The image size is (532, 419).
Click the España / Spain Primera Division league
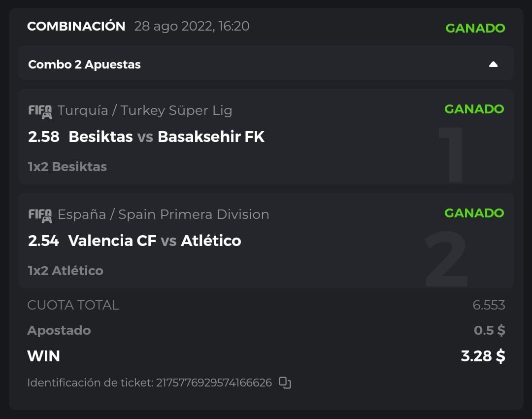pos(163,214)
